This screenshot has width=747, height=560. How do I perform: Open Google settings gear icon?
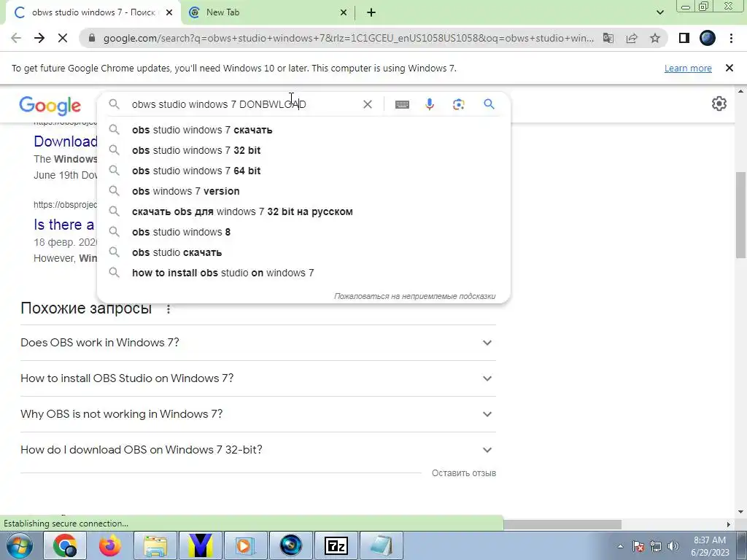coord(719,104)
